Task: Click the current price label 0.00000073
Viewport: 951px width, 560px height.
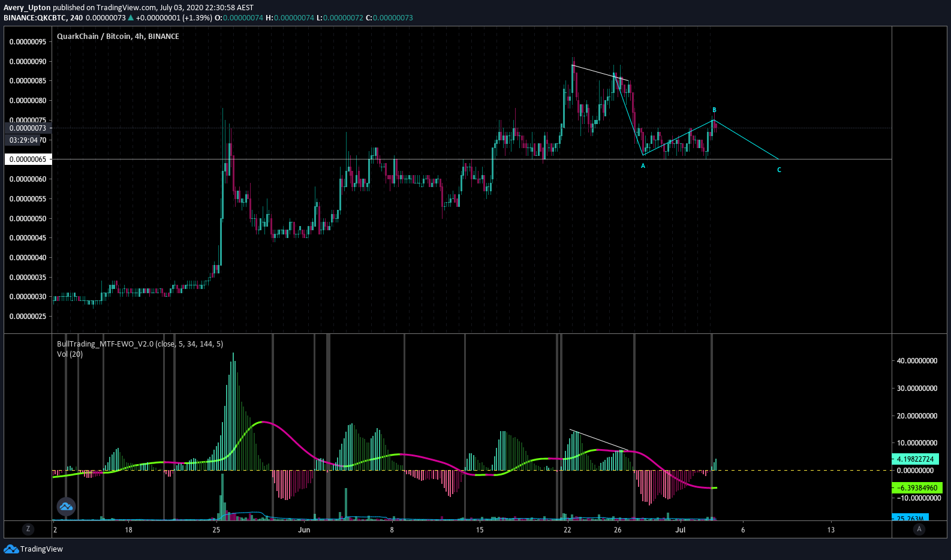Action: tap(28, 128)
